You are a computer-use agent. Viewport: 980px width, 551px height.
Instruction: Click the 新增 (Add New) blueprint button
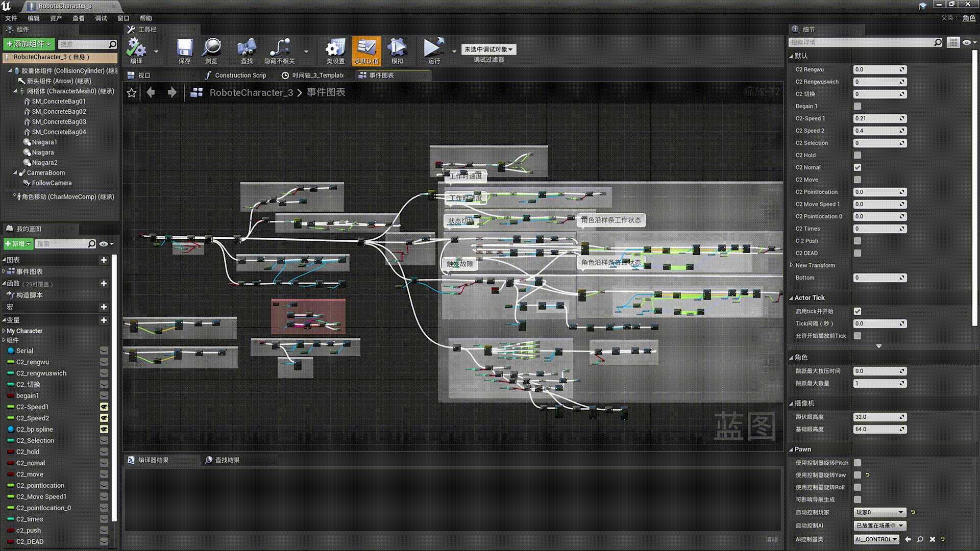[18, 244]
